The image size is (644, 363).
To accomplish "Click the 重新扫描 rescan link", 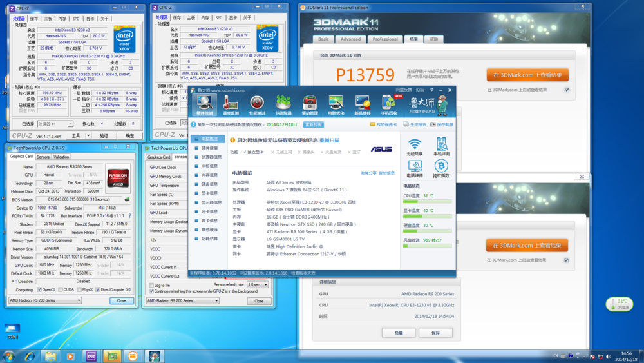I will [x=329, y=140].
